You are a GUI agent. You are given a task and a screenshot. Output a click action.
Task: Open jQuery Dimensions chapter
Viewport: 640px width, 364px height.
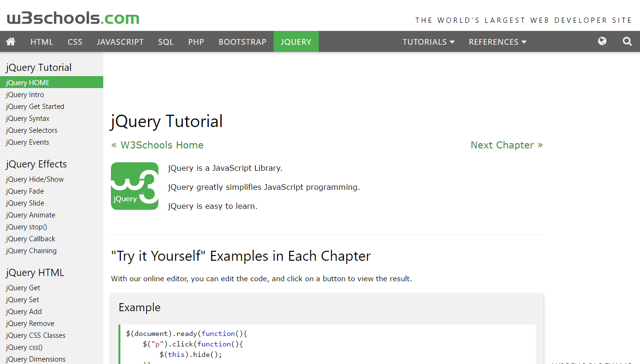point(51,359)
